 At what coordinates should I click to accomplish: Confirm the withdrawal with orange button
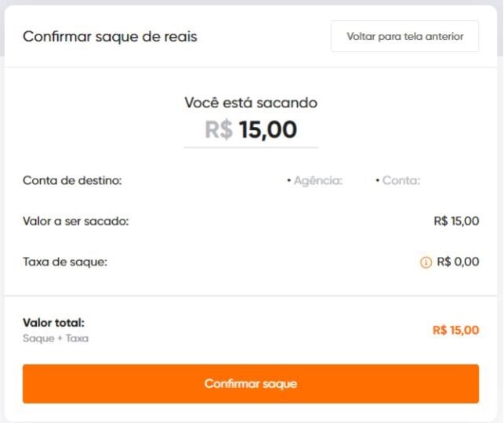click(x=251, y=384)
